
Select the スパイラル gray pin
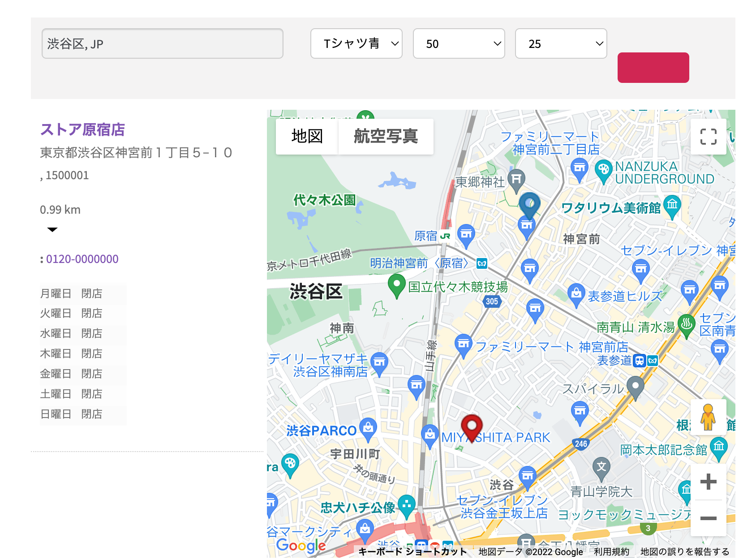pos(635,387)
